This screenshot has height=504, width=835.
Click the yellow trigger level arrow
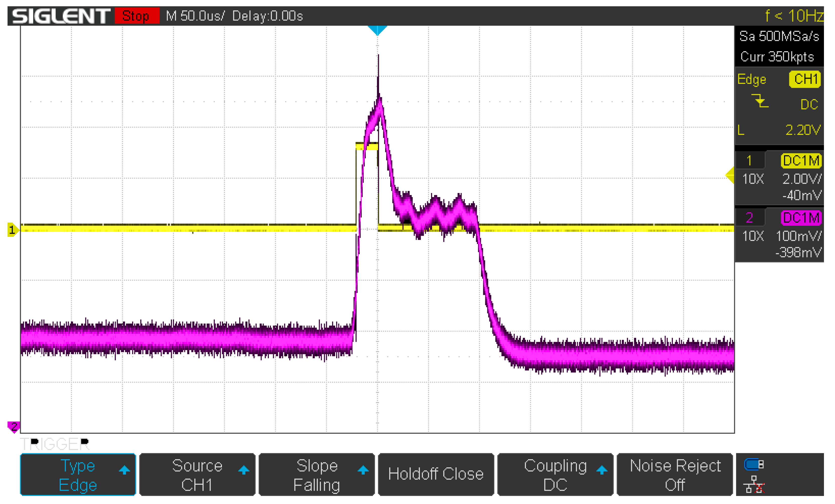(x=730, y=175)
